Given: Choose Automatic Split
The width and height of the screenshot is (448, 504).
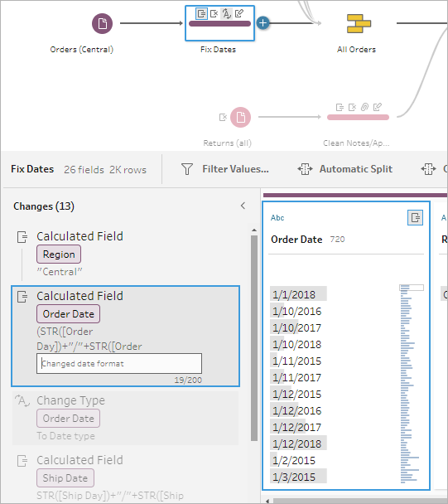Looking at the screenshot, I should (x=356, y=169).
